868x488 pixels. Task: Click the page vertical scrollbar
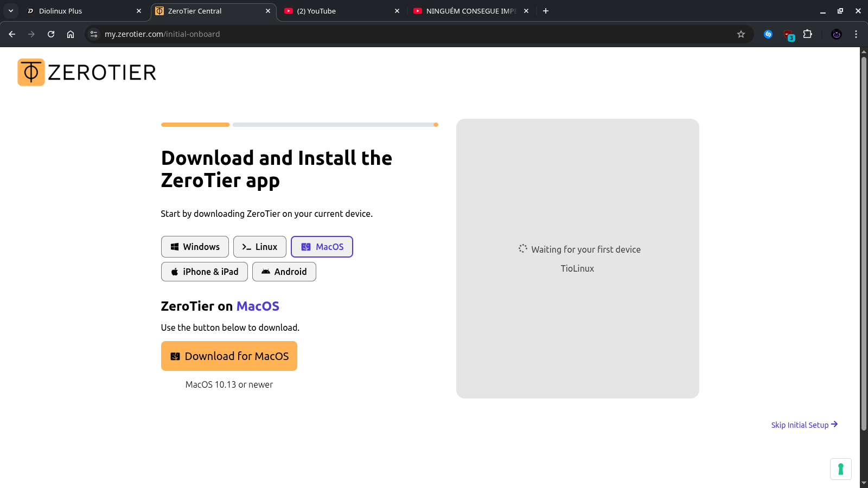pos(864,244)
